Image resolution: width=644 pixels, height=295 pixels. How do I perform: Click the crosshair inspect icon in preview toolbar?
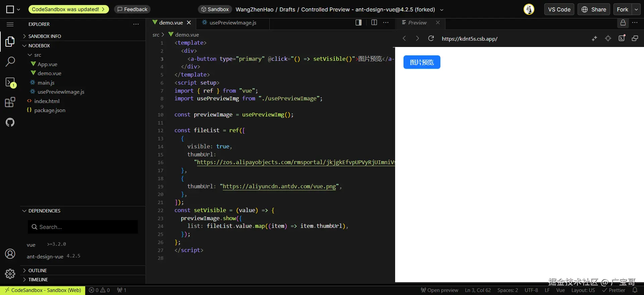pos(608,39)
